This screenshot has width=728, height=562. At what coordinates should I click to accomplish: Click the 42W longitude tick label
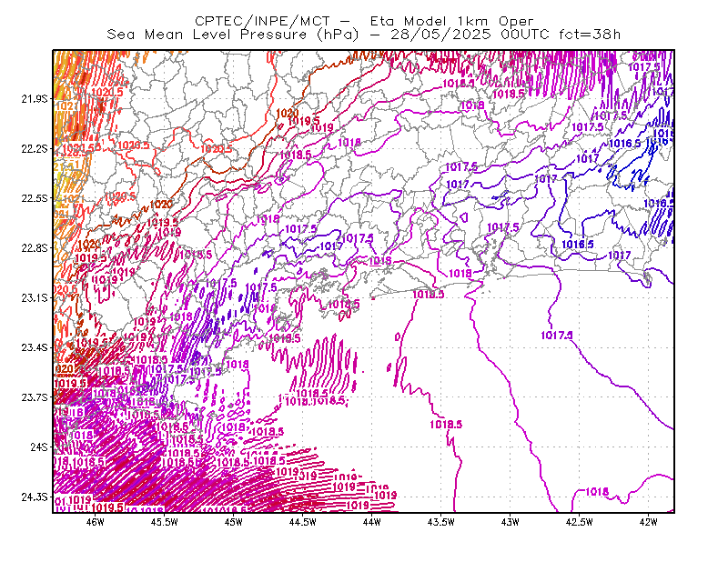[x=648, y=522]
